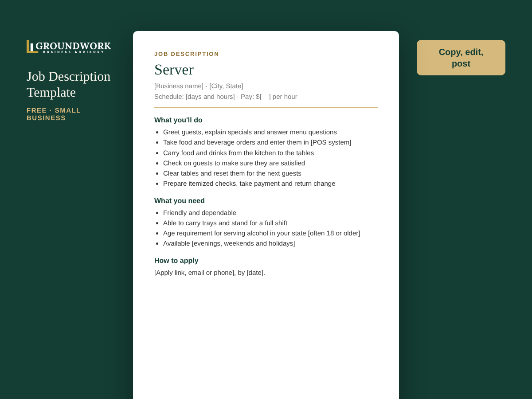
Task: Click the "What you need" heading
Action: 180,201
